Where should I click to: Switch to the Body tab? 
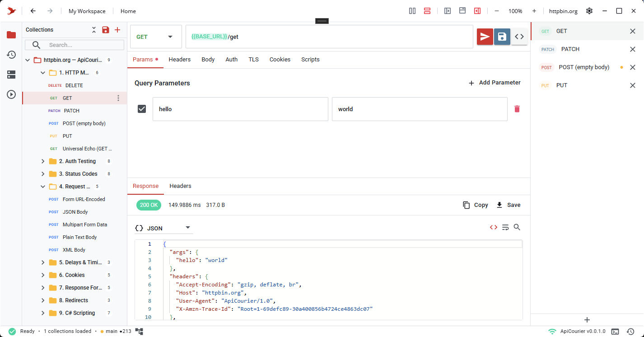(208, 60)
